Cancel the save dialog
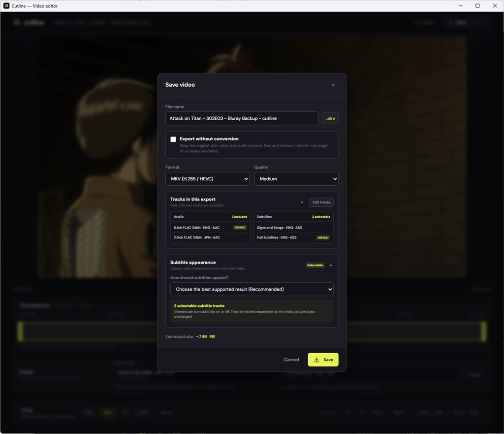 291,360
